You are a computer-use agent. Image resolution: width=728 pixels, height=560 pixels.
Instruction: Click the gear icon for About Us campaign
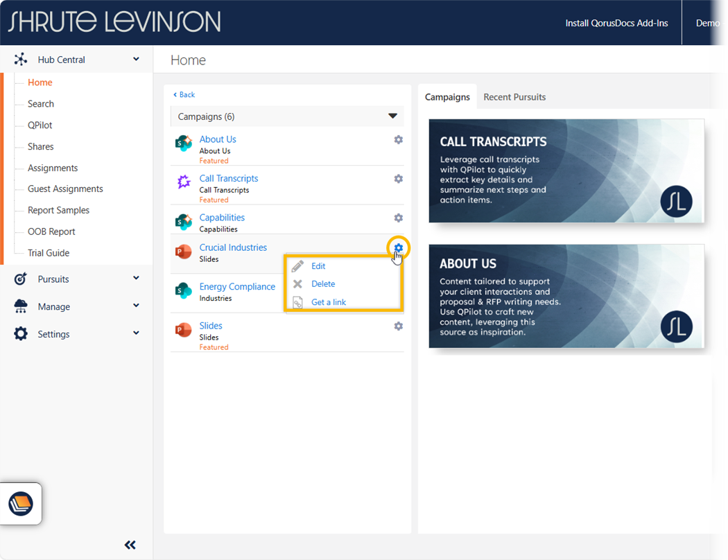point(398,140)
